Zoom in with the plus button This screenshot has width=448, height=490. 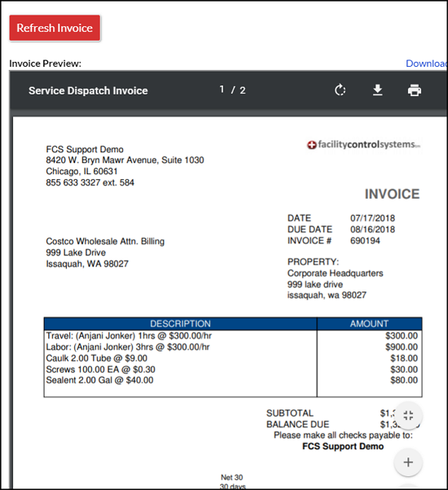point(408,462)
